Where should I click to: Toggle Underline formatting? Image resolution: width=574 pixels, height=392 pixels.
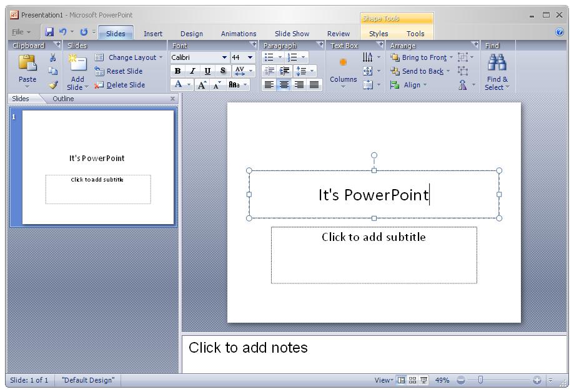coord(207,71)
